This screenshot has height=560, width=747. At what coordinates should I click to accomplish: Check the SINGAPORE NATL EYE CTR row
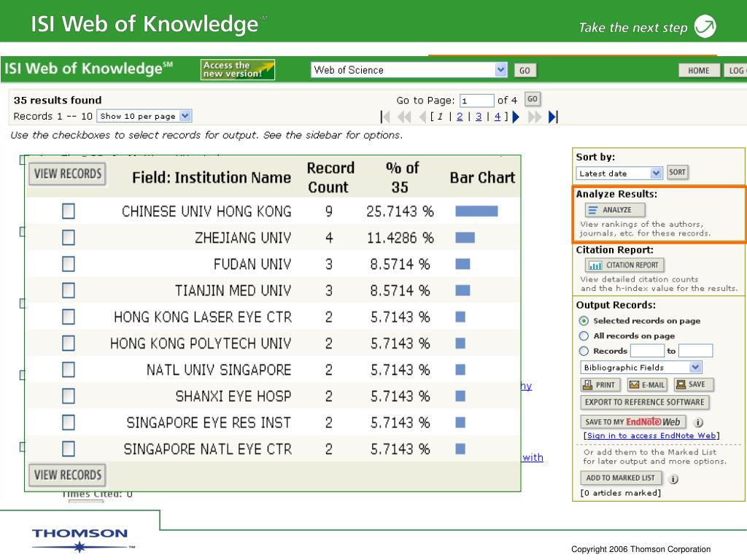[x=69, y=448]
